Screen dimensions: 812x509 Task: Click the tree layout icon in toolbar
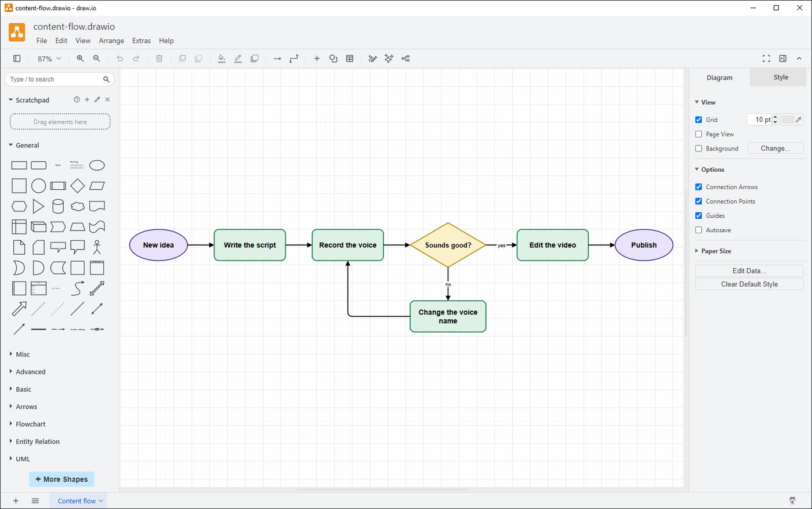[x=405, y=59]
